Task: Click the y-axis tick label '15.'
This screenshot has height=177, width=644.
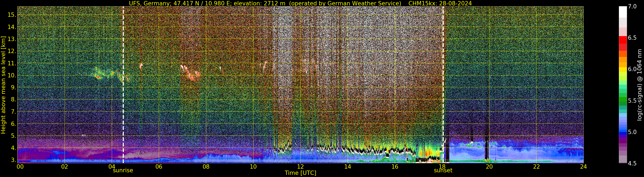Action: [12, 15]
